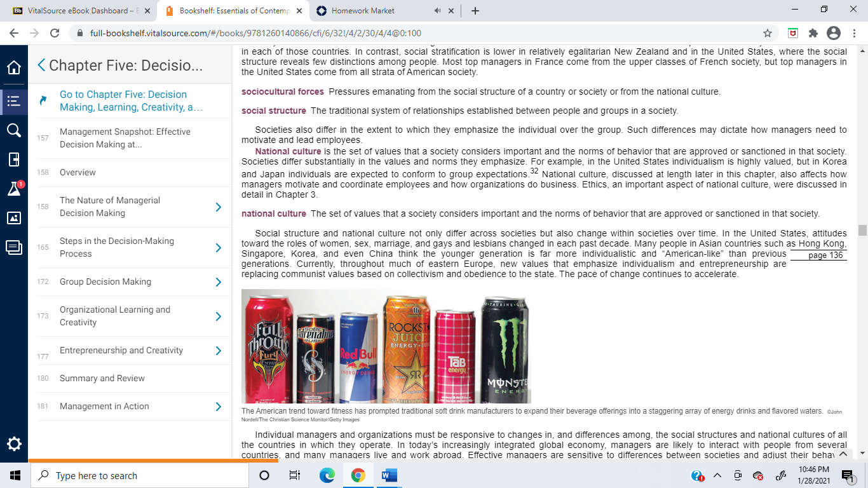Go to Chapter Five: Decision Making link
This screenshot has width=868, height=488.
131,100
